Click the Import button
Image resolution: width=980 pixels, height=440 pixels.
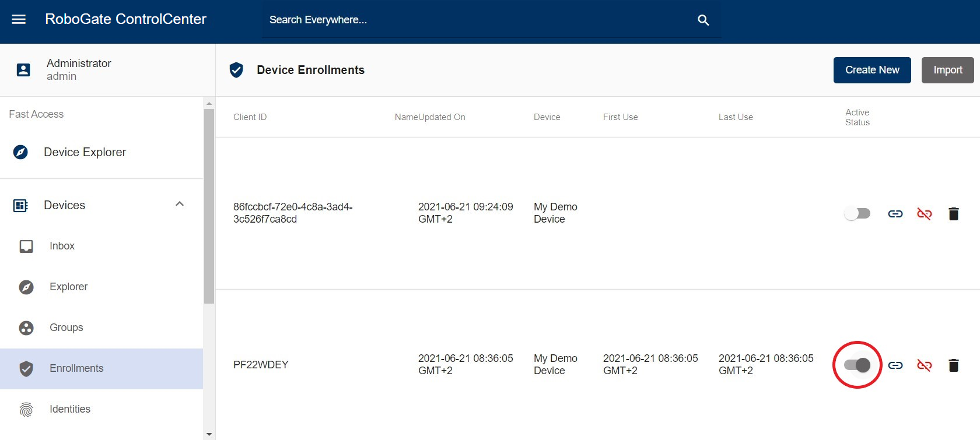tap(948, 70)
